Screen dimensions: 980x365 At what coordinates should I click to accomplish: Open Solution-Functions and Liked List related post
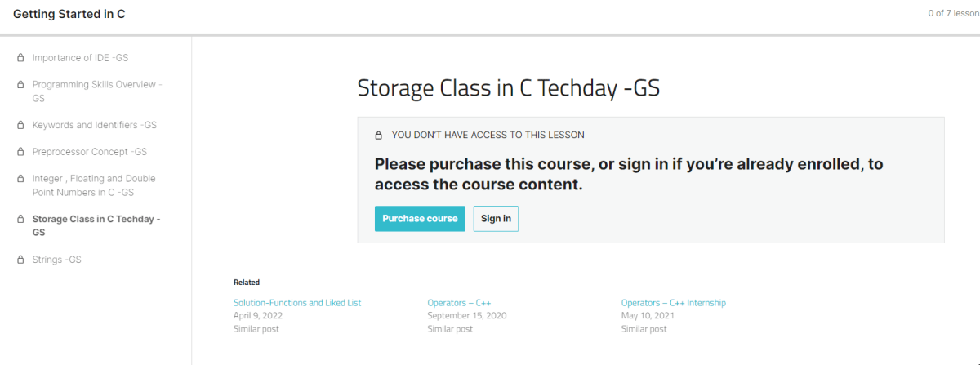coord(297,303)
